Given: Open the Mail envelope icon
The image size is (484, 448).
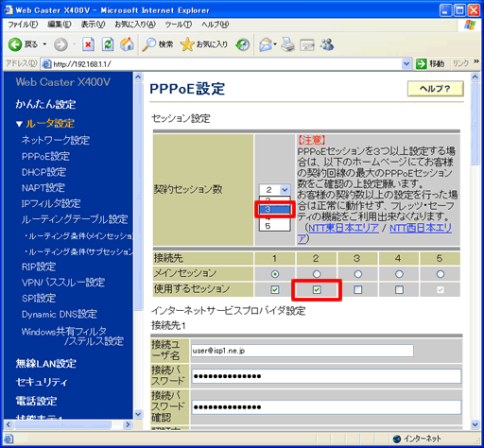Looking at the screenshot, I should [266, 44].
